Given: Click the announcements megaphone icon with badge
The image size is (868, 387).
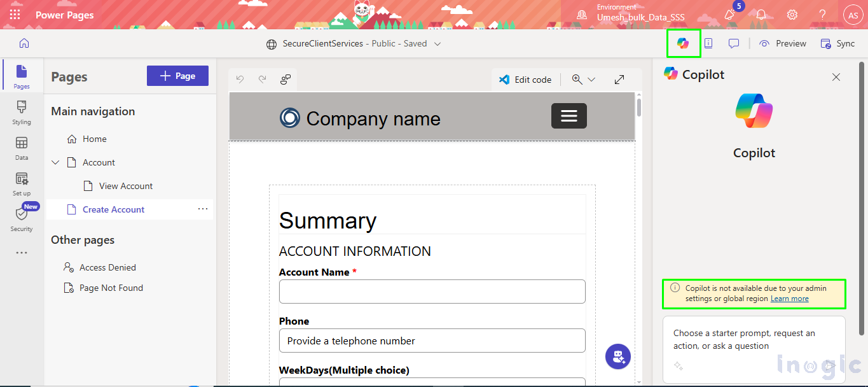Looking at the screenshot, I should [x=730, y=14].
